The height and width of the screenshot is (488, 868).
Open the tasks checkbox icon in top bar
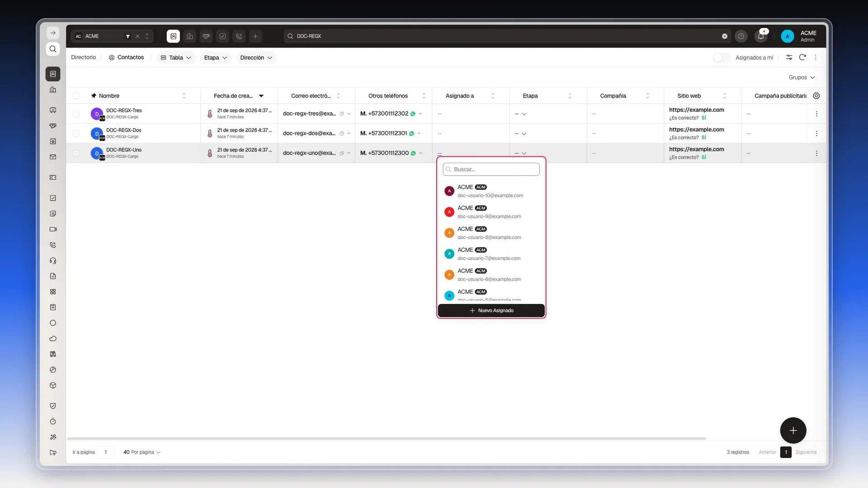pyautogui.click(x=222, y=36)
